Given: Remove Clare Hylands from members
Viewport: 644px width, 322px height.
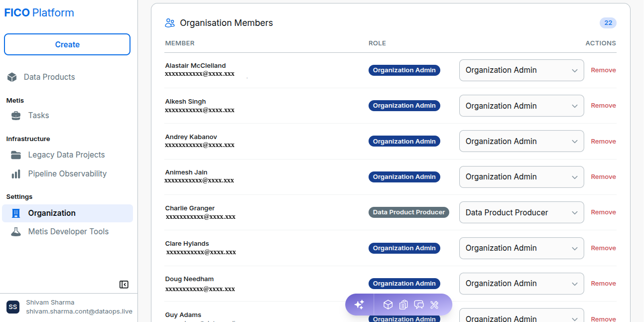Looking at the screenshot, I should [x=603, y=248].
